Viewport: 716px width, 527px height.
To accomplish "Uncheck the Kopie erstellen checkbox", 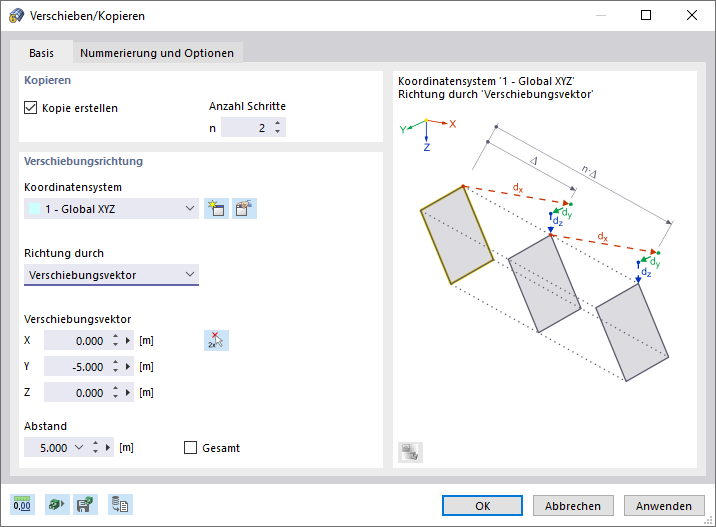I will click(x=31, y=108).
